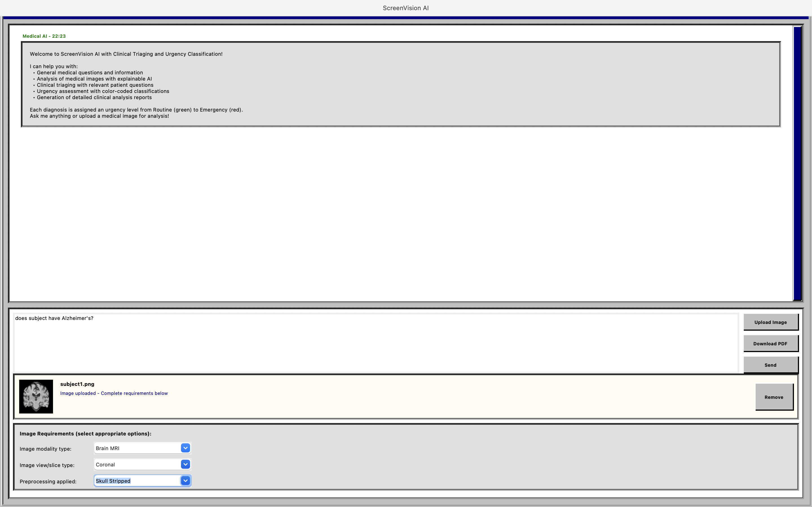Remove the uploaded subject1.png image
812x507 pixels.
click(774, 397)
